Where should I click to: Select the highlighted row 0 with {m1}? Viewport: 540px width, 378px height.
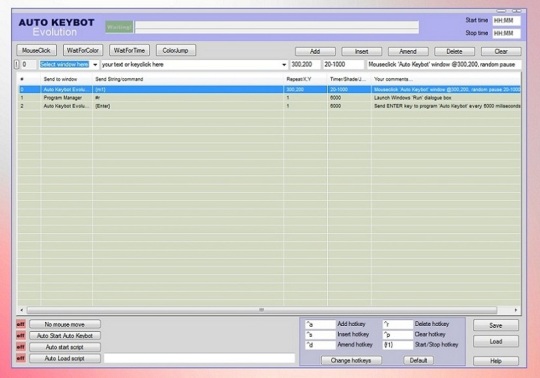270,90
